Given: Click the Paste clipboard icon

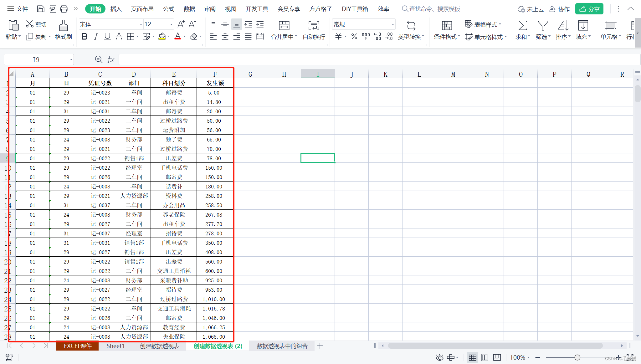Looking at the screenshot, I should point(13,25).
